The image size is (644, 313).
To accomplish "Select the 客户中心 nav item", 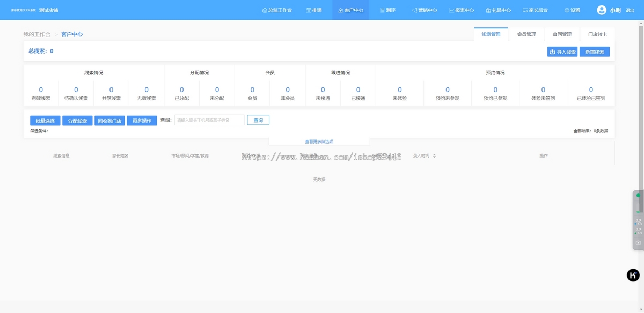I will (350, 10).
